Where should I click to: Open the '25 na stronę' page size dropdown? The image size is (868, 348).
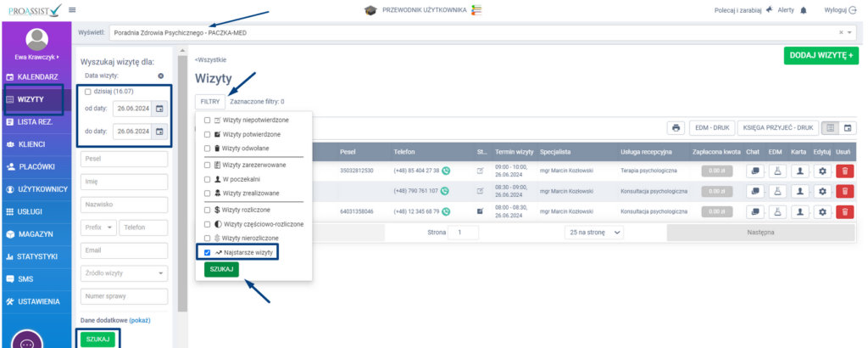pos(594,232)
